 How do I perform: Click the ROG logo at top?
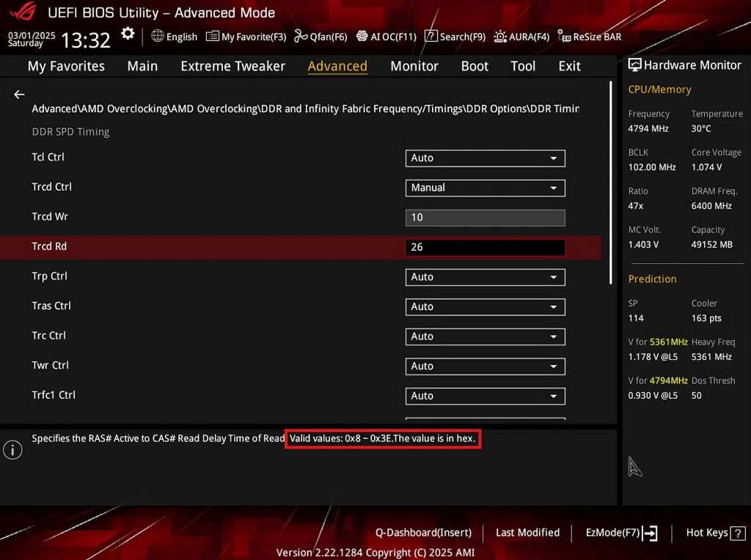coord(23,12)
